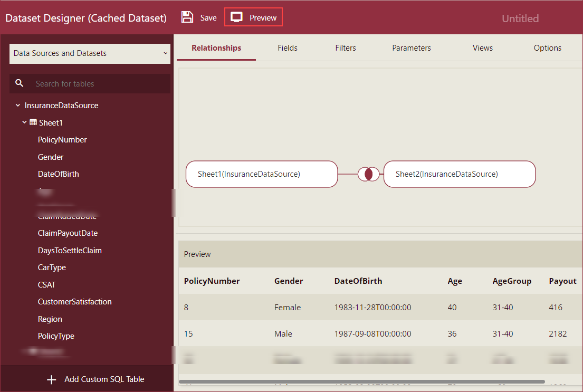Click the join relationship circles icon
The height and width of the screenshot is (392, 583).
[x=368, y=174]
